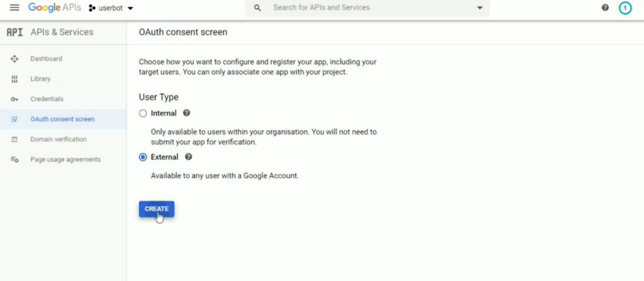Open the help question mark icon
The height and width of the screenshot is (281, 644).
tap(605, 8)
